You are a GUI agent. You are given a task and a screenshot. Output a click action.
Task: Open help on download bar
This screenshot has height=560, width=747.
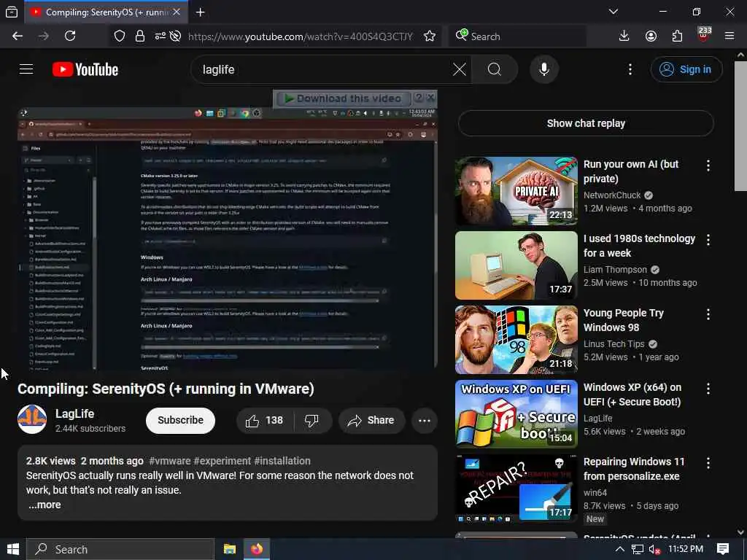coord(419,98)
